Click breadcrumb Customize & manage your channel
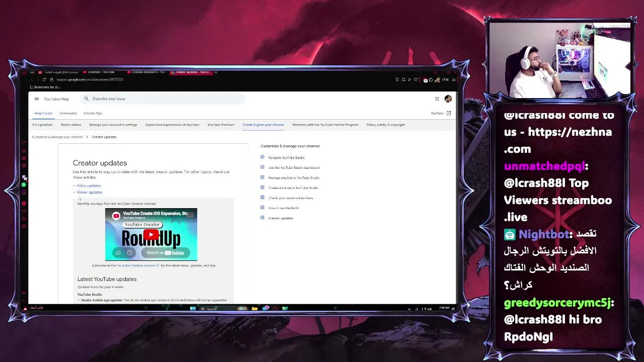Image resolution: width=644 pixels, height=362 pixels. click(x=57, y=137)
